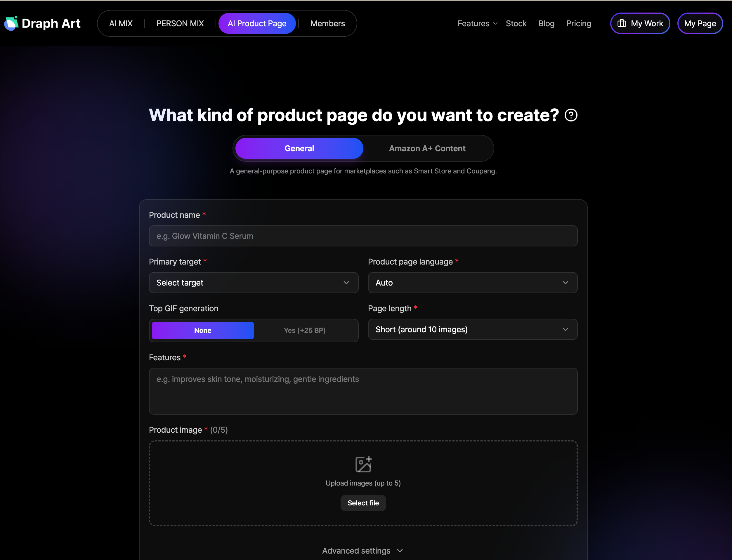
Task: Focus the Features text area
Action: [x=363, y=391]
